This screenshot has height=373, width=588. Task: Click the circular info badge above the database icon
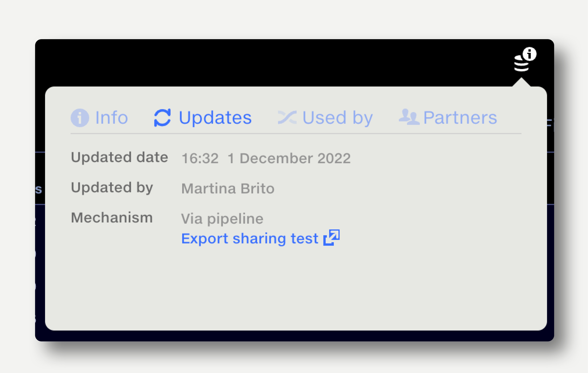(529, 54)
